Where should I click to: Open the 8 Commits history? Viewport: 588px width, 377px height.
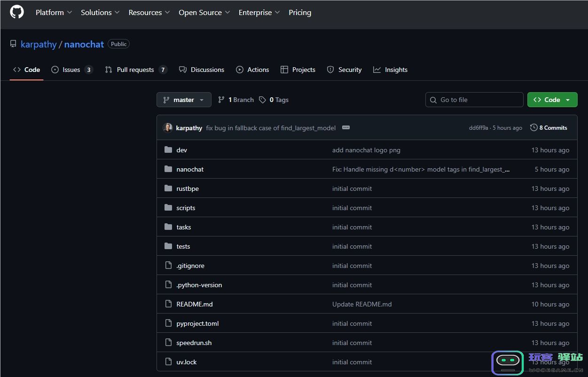(549, 128)
